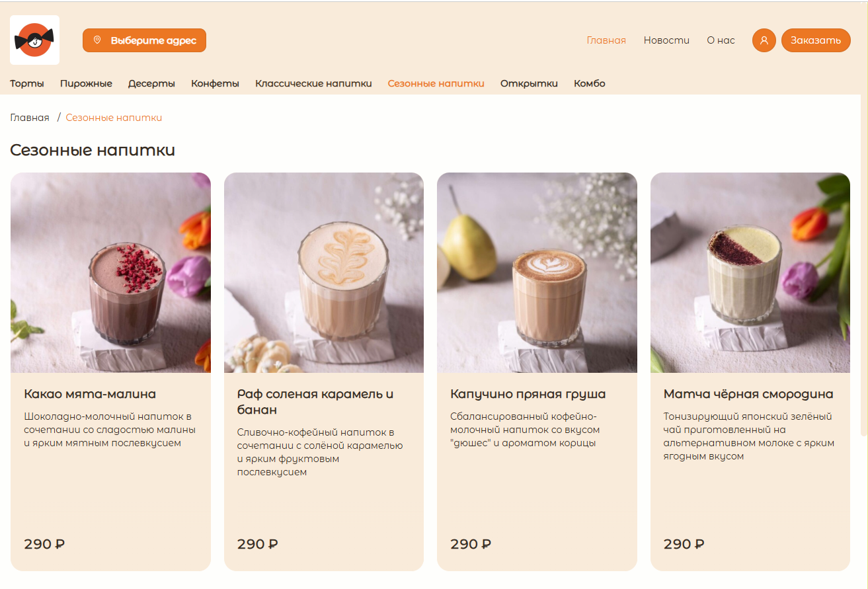Open Раф соленая карамель и банан title
This screenshot has width=868, height=589.
[x=315, y=402]
